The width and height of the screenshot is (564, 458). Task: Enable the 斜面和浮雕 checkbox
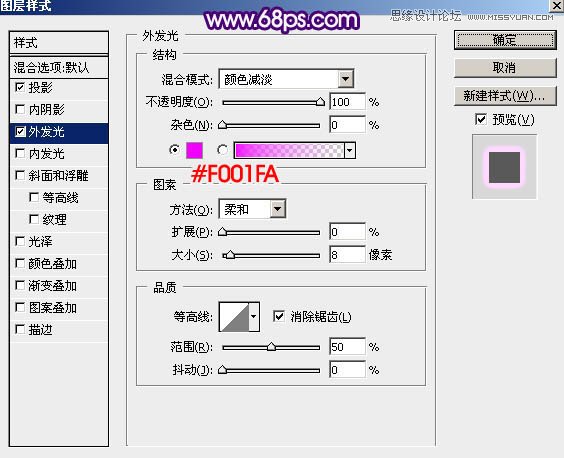(x=20, y=176)
